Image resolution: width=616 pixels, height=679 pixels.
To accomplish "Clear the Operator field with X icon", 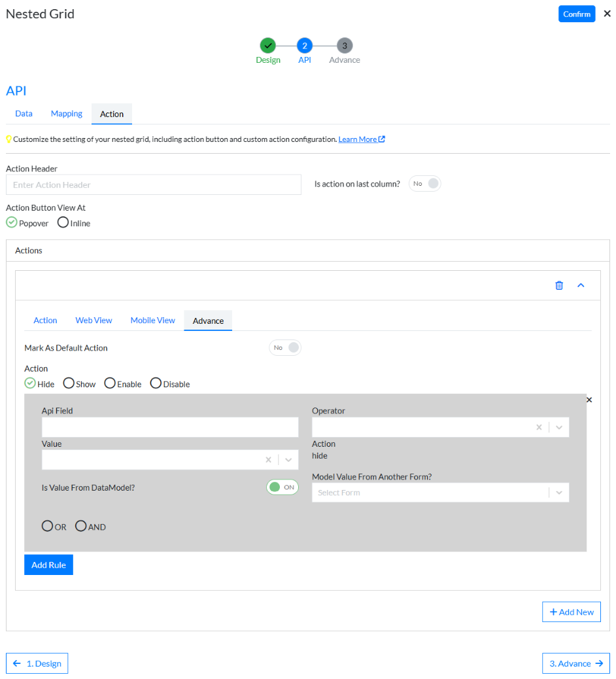I will pos(539,427).
